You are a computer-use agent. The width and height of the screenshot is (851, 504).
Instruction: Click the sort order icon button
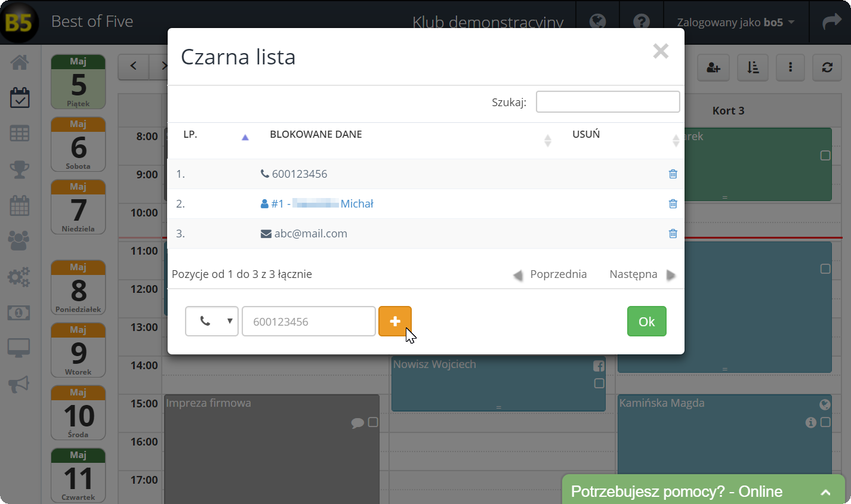pyautogui.click(x=753, y=67)
